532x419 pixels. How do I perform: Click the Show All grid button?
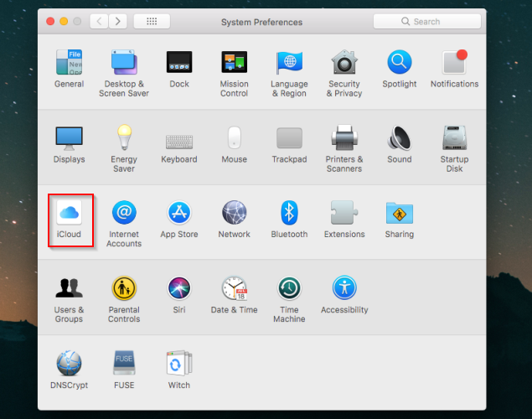[x=152, y=21]
